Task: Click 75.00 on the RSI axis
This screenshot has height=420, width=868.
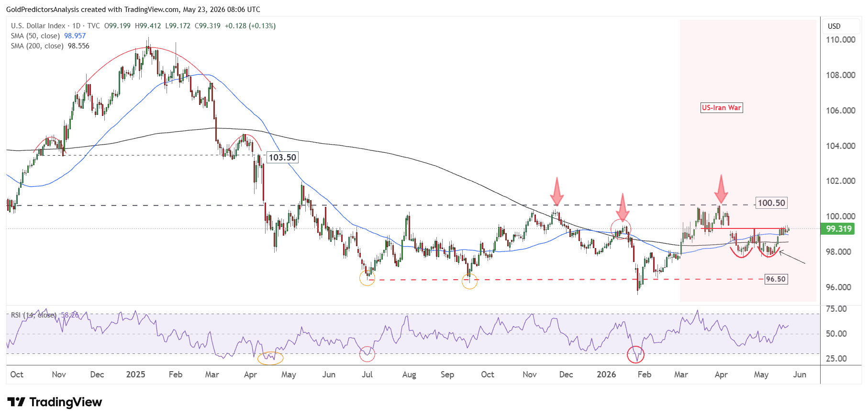Action: pyautogui.click(x=836, y=309)
